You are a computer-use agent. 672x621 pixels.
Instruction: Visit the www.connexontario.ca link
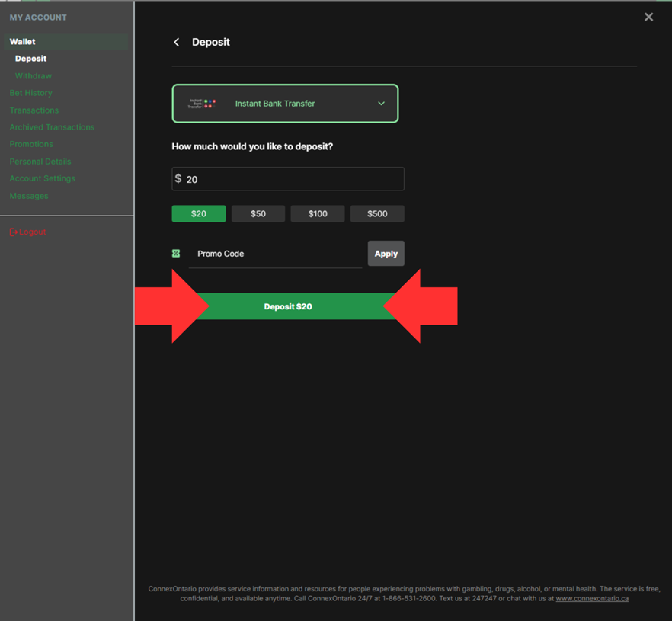[592, 599]
